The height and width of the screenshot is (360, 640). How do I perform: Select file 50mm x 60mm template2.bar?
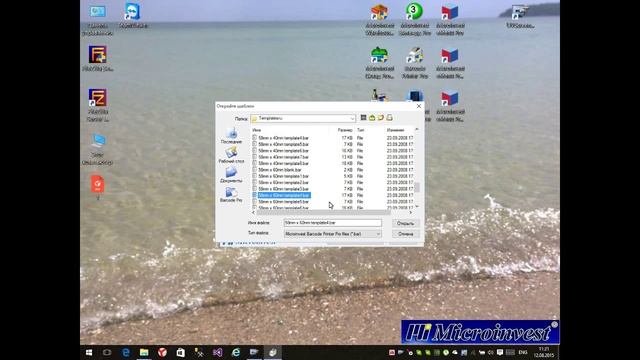[283, 182]
